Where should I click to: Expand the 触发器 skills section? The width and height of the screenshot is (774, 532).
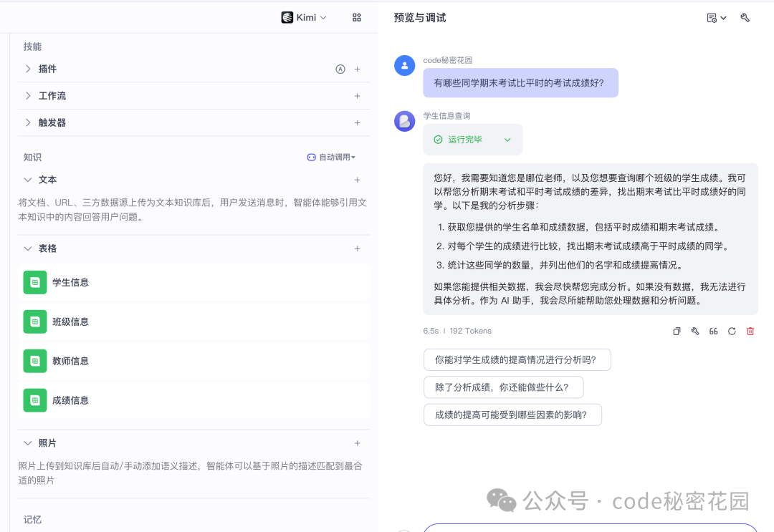(27, 122)
